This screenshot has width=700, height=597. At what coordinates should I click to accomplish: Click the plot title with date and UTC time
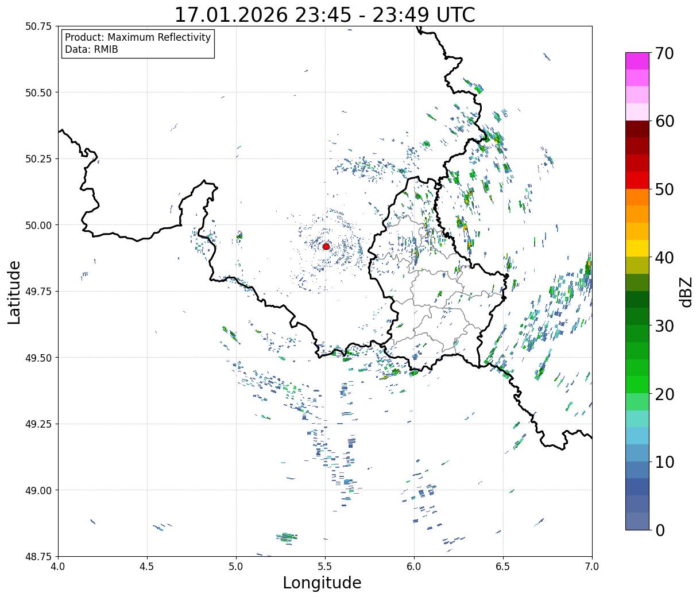(x=325, y=15)
